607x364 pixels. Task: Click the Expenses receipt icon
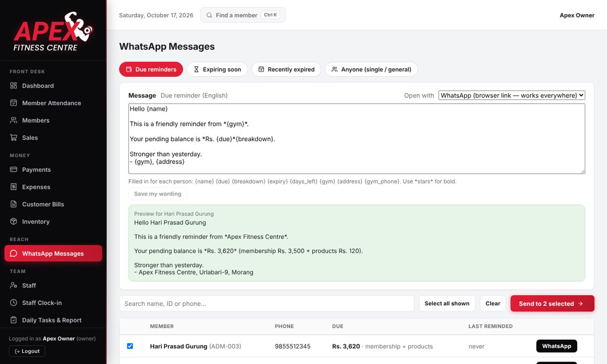click(14, 187)
